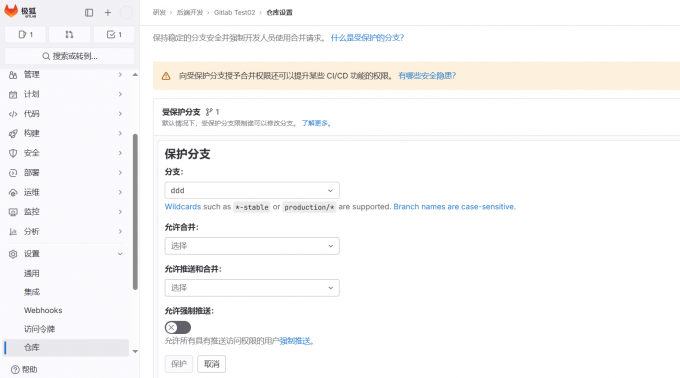Open 分析 sidebar menu

66,231
